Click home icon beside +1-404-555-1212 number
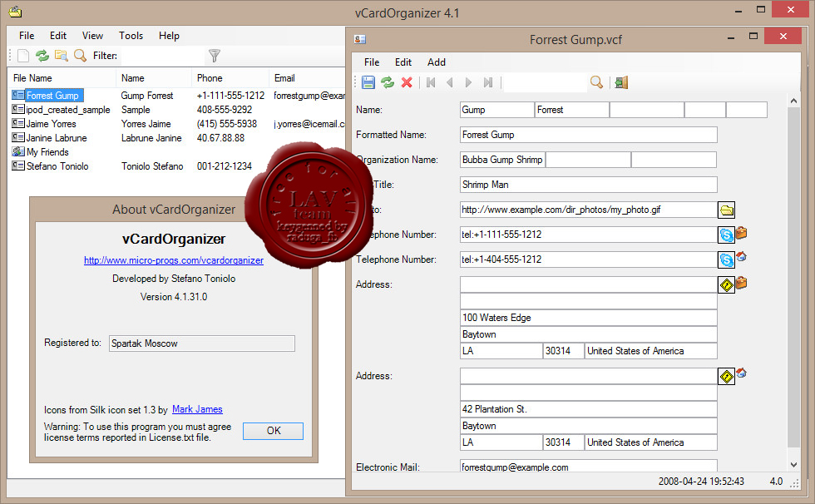815x504 pixels. (x=742, y=257)
